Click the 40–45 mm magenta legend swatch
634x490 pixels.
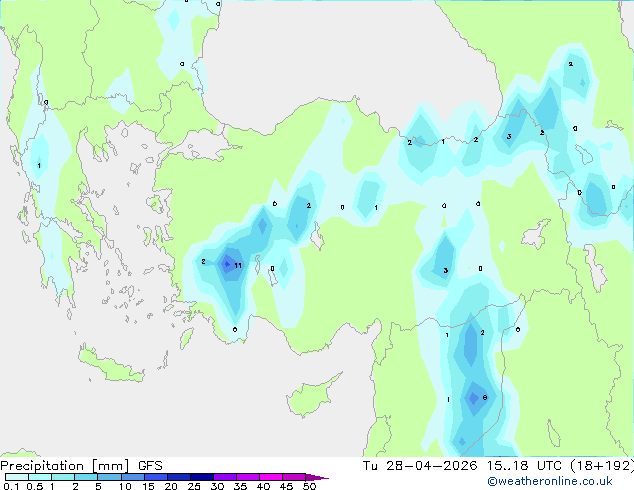[x=271, y=477]
